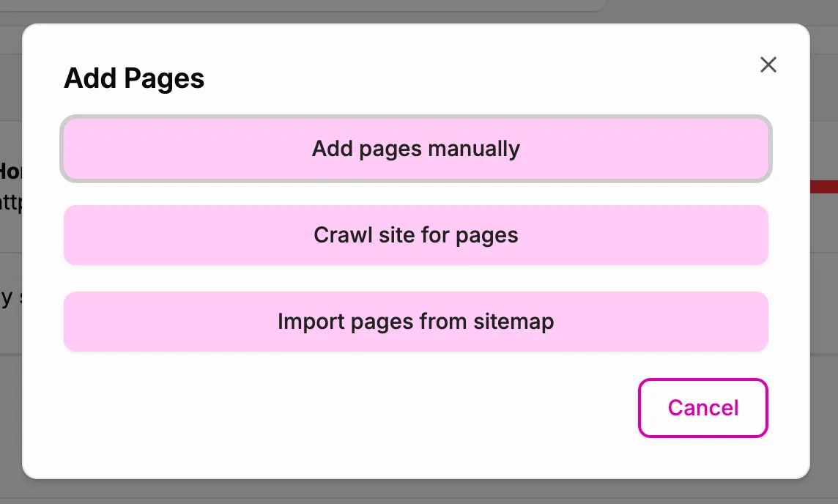The image size is (838, 504).
Task: Click the Add Pages dialog title
Action: [135, 78]
